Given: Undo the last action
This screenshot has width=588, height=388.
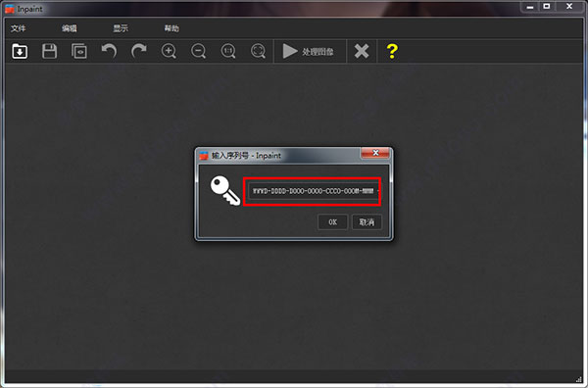Looking at the screenshot, I should pyautogui.click(x=109, y=51).
